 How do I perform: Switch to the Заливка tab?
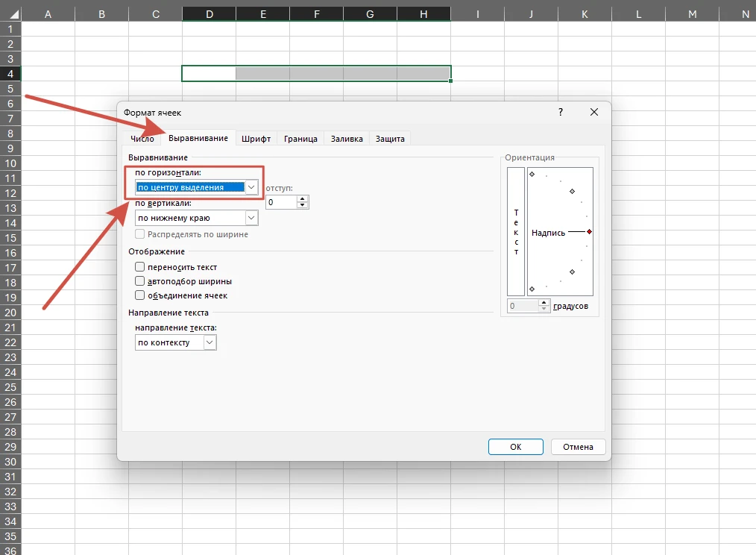[347, 139]
